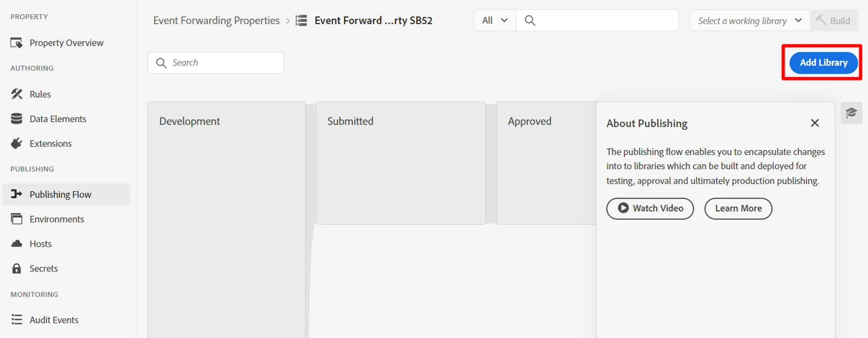Click the Data Elements database icon
The image size is (868, 338).
point(17,119)
